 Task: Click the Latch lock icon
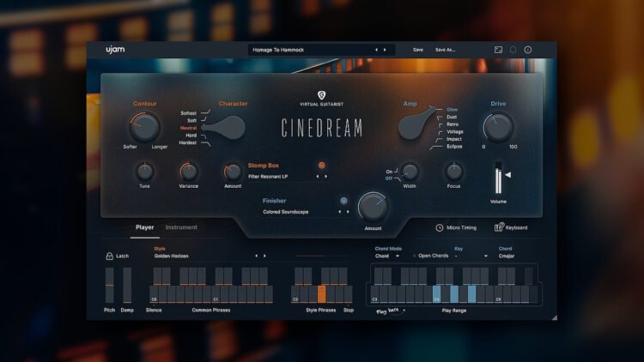[109, 256]
